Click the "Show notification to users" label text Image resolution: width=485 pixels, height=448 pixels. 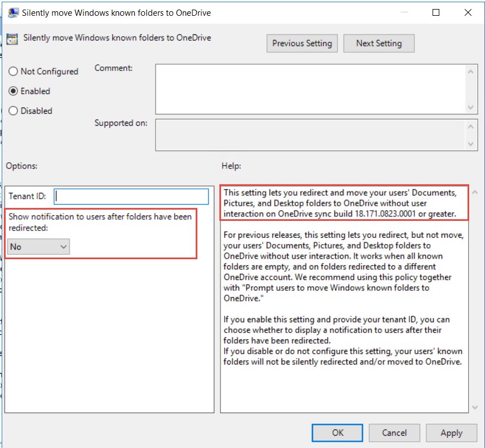(100, 222)
